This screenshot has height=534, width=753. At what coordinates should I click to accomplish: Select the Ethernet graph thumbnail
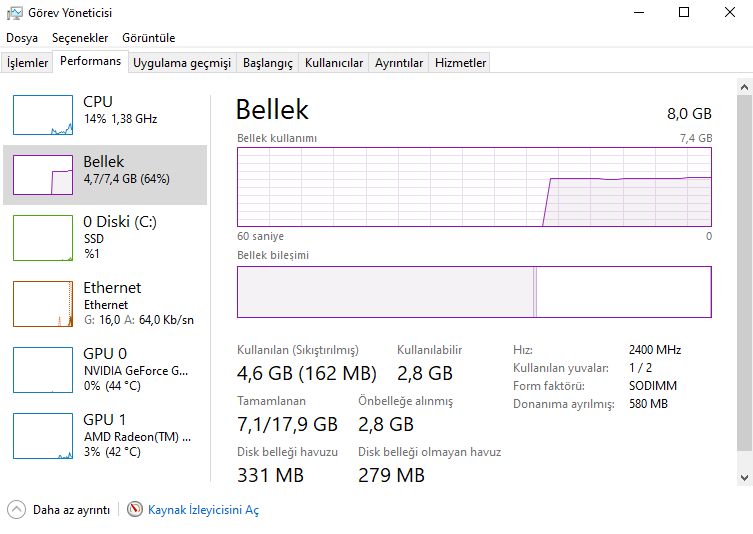point(43,303)
